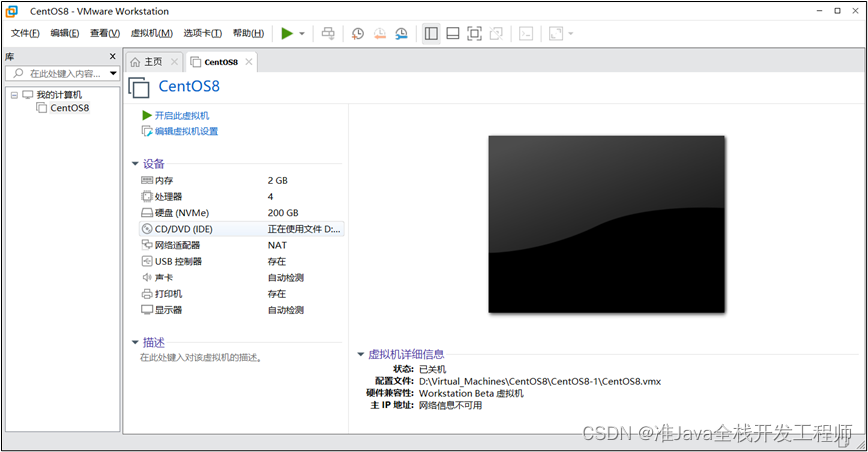Screen dimensions: 868x452
Task: Click the 声卡 sound card icon
Action: [x=147, y=277]
